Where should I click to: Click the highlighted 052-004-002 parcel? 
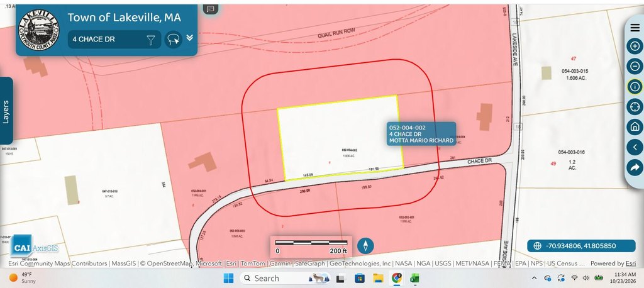[x=340, y=138]
